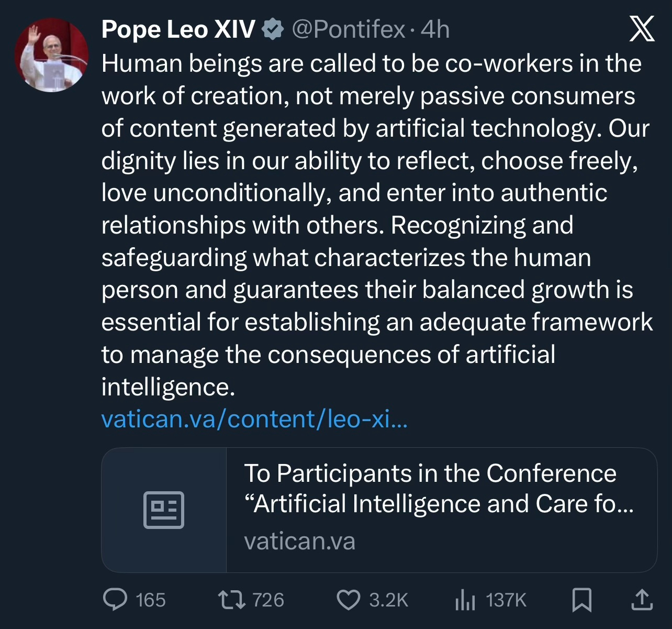The height and width of the screenshot is (629, 672).
Task: Open the @Pontifex handle
Action: point(348,29)
